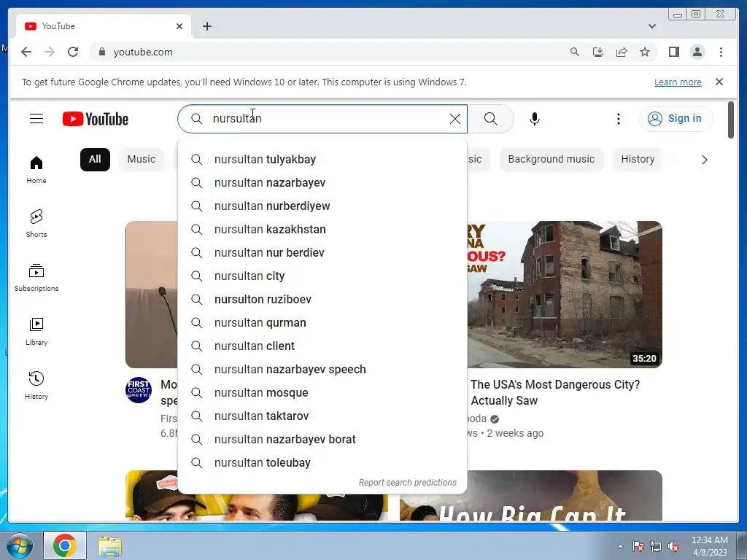Choose suggestion nursulton ruziboev
This screenshot has width=747, height=560.
(x=322, y=300)
